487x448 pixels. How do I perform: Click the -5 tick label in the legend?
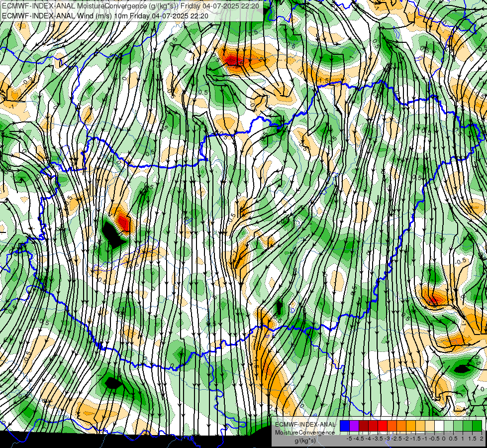tap(349, 439)
